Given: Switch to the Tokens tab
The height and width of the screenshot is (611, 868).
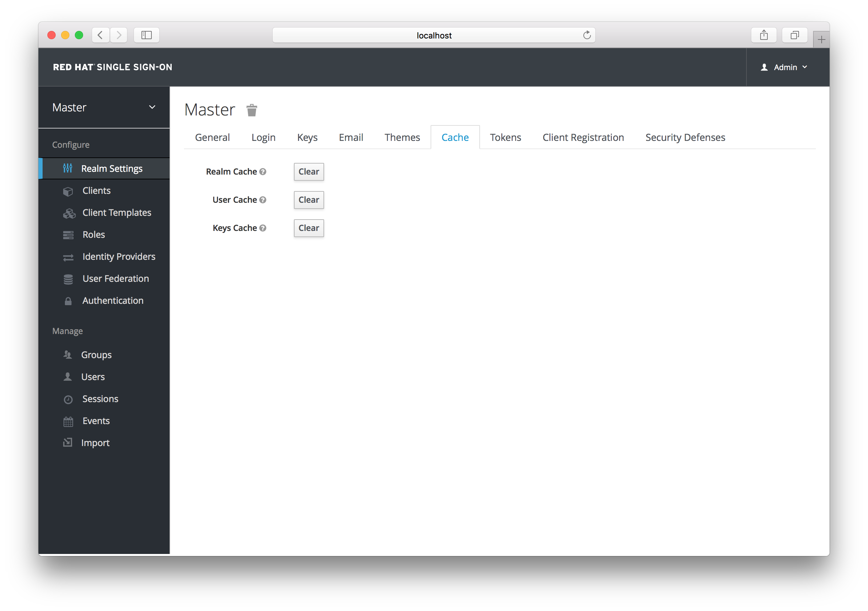Looking at the screenshot, I should (x=505, y=137).
